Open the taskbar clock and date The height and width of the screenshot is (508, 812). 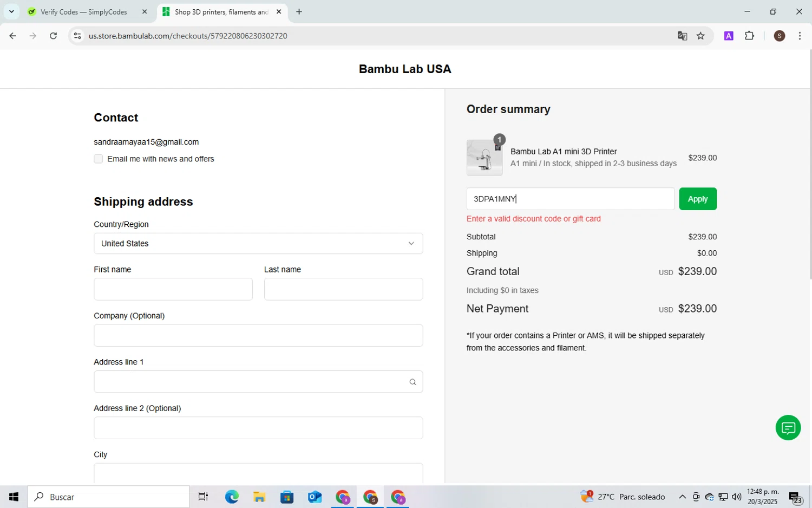point(763,497)
